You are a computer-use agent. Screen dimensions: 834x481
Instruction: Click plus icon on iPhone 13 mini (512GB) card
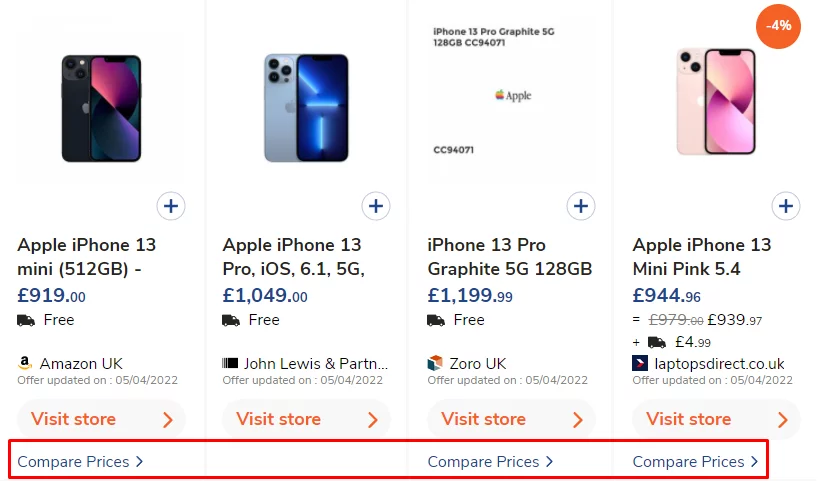pos(171,207)
